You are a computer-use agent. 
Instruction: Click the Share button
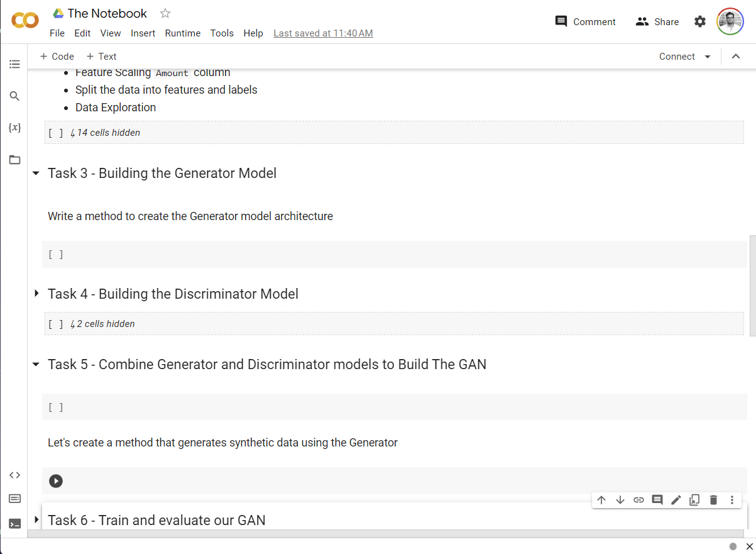tap(657, 21)
